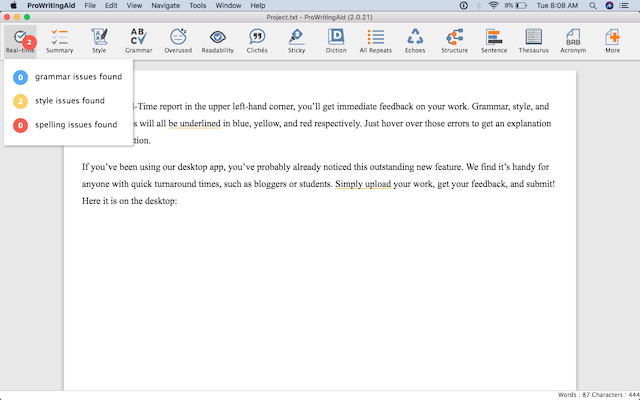Open the Readability report
The height and width of the screenshot is (400, 640).
point(218,41)
